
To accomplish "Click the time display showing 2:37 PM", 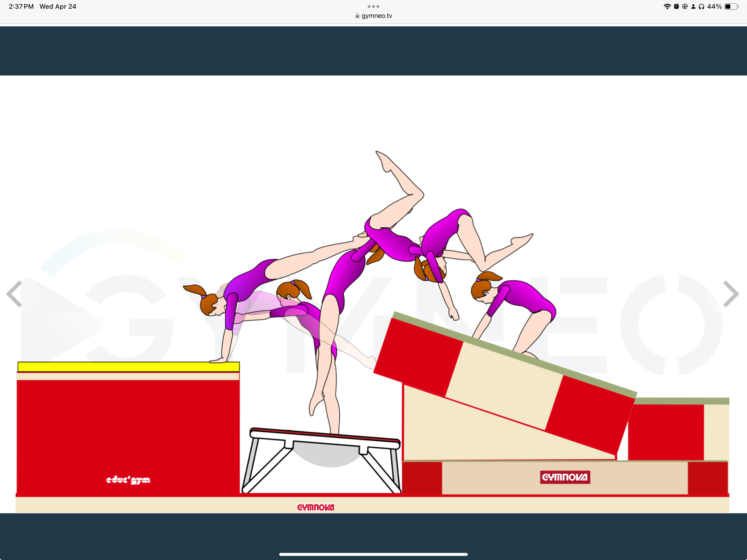I will coord(21,6).
